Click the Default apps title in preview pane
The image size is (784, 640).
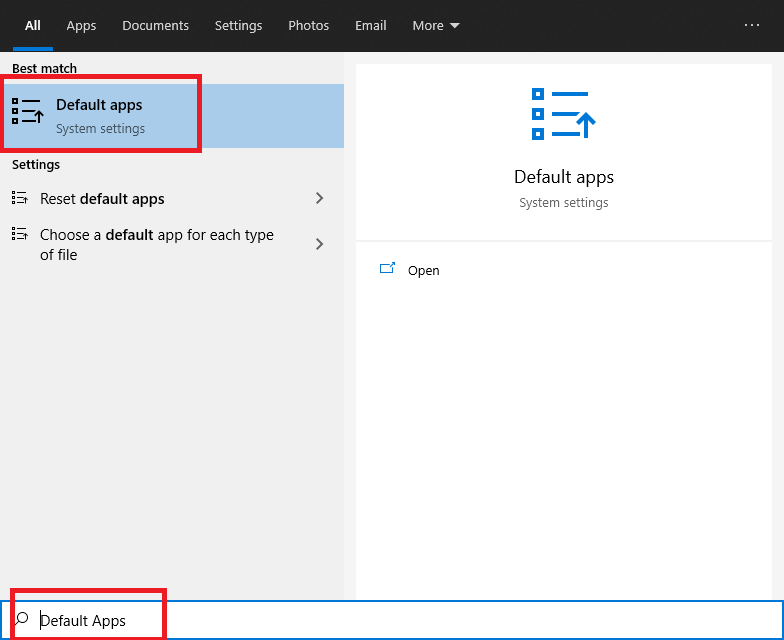click(x=564, y=177)
